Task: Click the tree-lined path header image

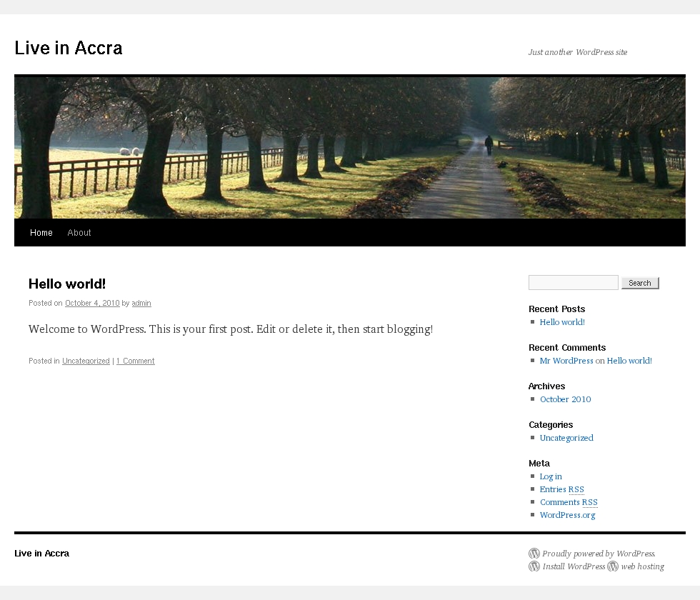Action: (350, 146)
